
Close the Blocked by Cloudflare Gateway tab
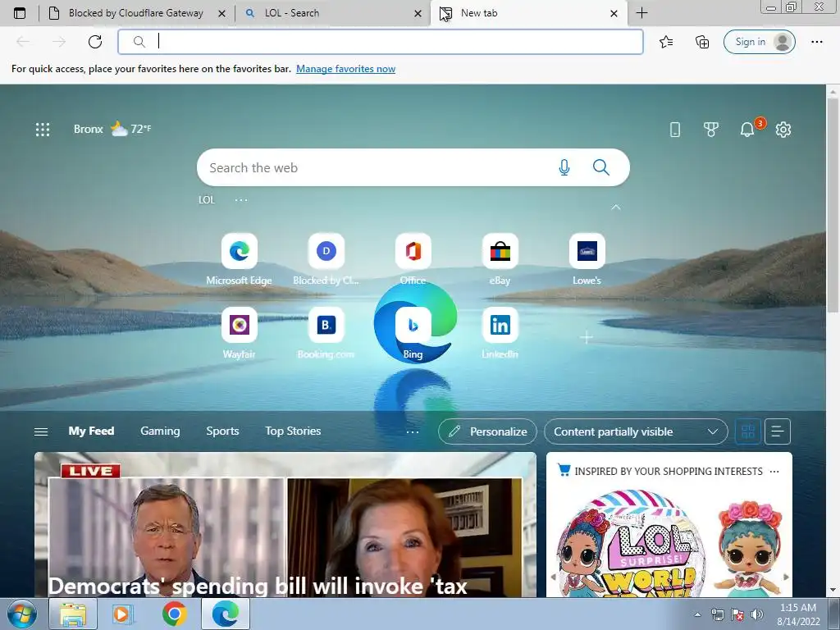click(x=221, y=13)
